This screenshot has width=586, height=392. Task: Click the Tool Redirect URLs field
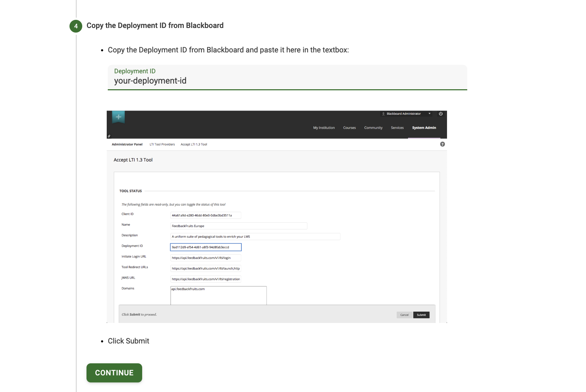click(206, 268)
